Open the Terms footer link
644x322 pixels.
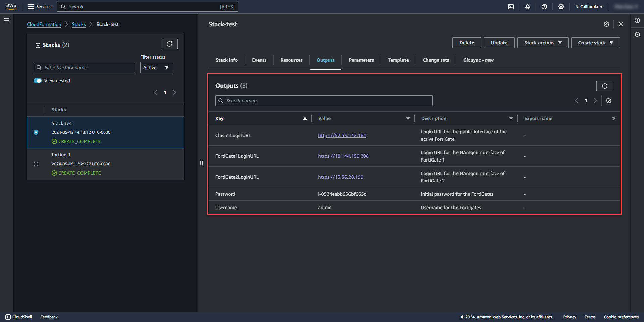click(590, 317)
